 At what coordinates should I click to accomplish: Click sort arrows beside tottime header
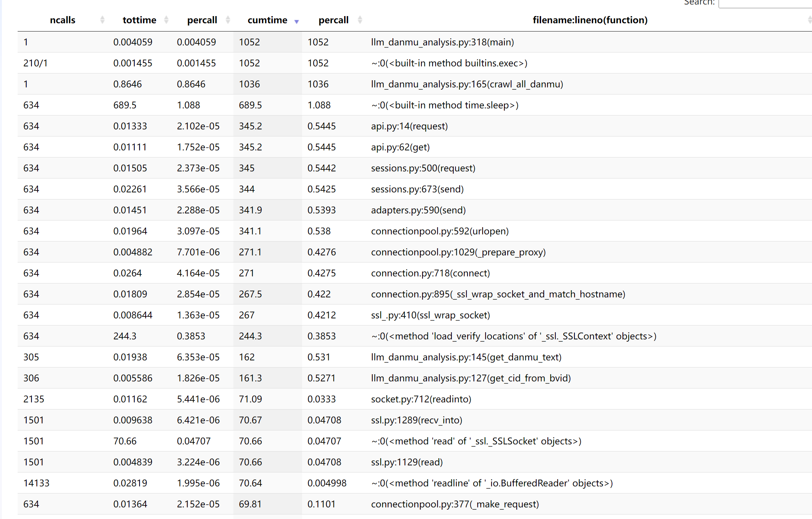click(166, 20)
